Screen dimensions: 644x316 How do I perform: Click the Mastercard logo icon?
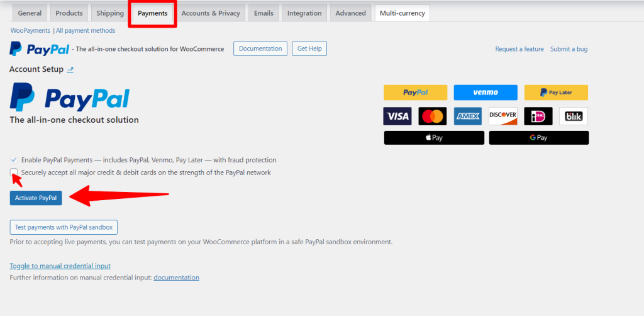coord(433,116)
